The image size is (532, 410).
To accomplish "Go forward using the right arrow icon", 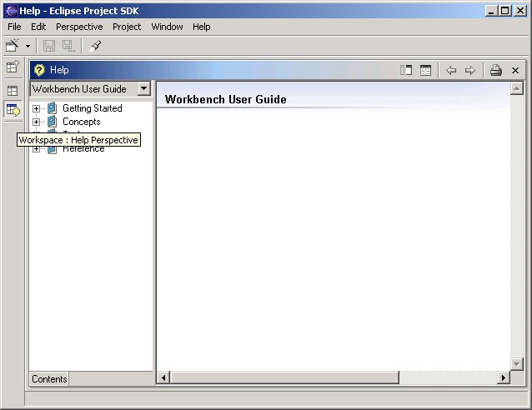I will pos(470,71).
